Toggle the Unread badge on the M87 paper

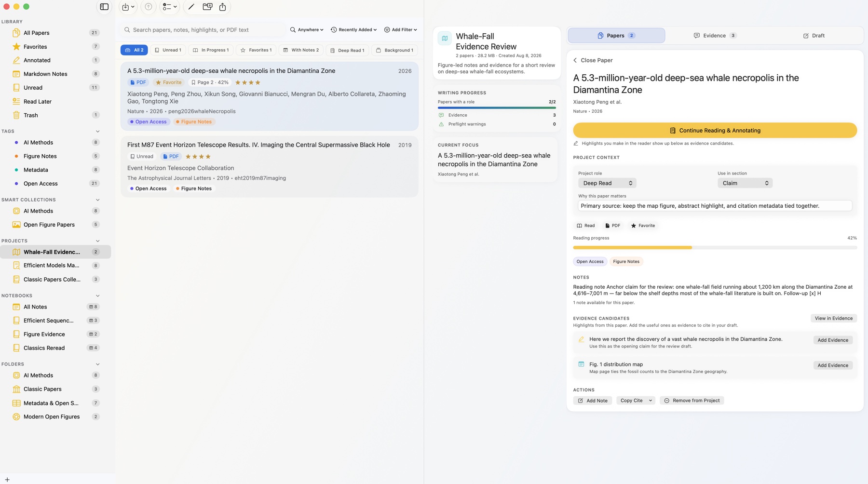coord(142,157)
